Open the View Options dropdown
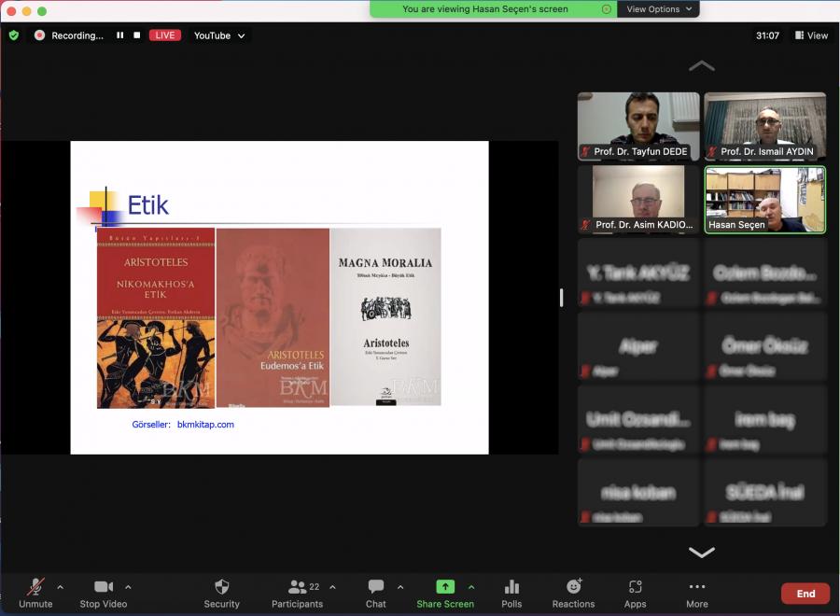840x616 pixels. click(659, 9)
